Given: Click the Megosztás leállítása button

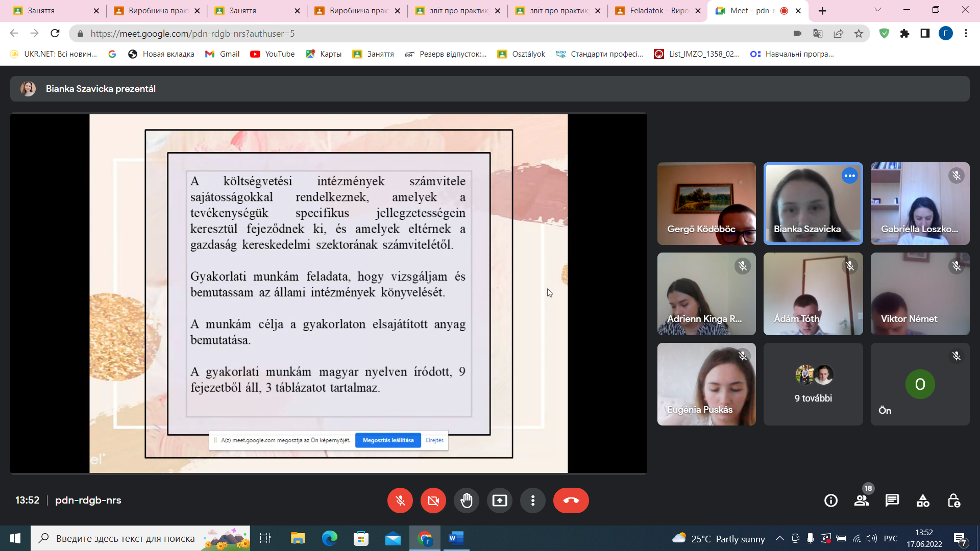Looking at the screenshot, I should click(388, 440).
